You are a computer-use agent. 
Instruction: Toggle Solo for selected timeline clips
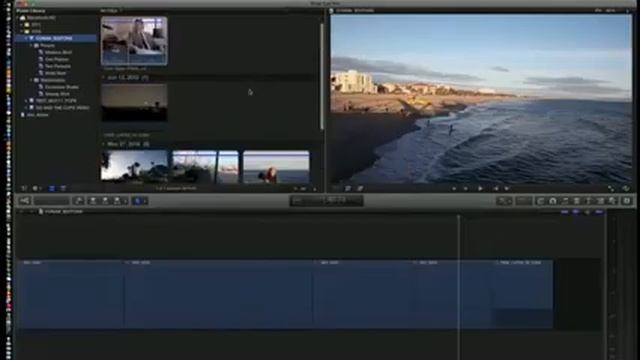click(x=587, y=212)
